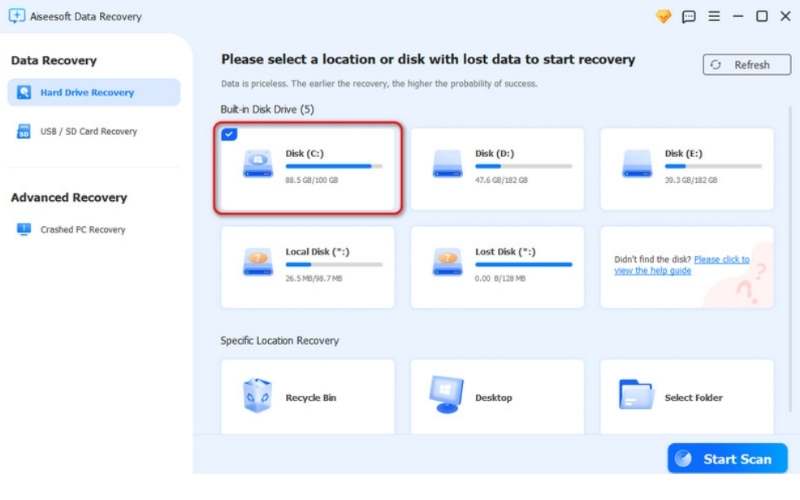800x500 pixels.
Task: Click the Aiseesoft Data Recovery logo icon
Action: pos(16,16)
